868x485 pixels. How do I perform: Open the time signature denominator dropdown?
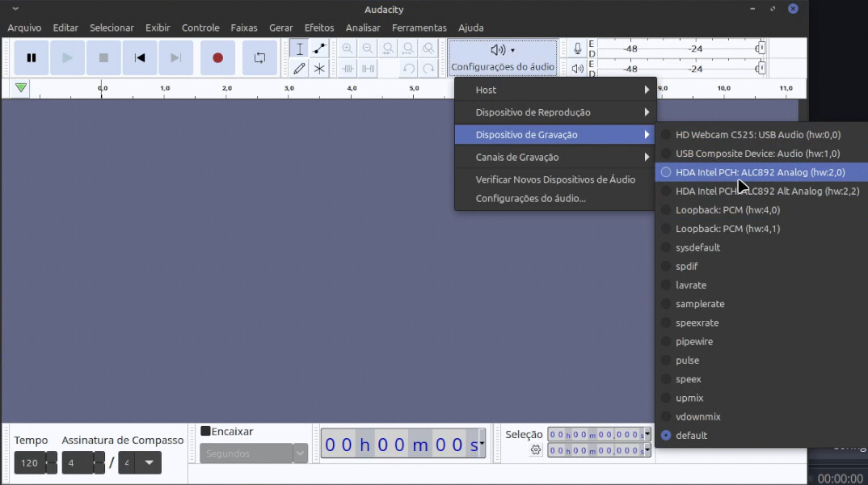(148, 462)
